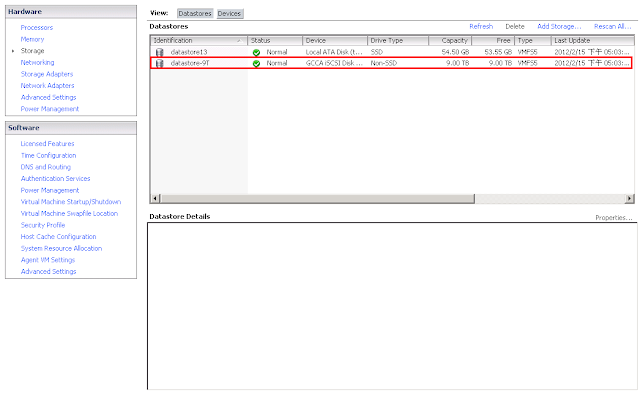Screen dimensions: 640x395
Task: Click 54.50 GB capacity value
Action: click(456, 52)
